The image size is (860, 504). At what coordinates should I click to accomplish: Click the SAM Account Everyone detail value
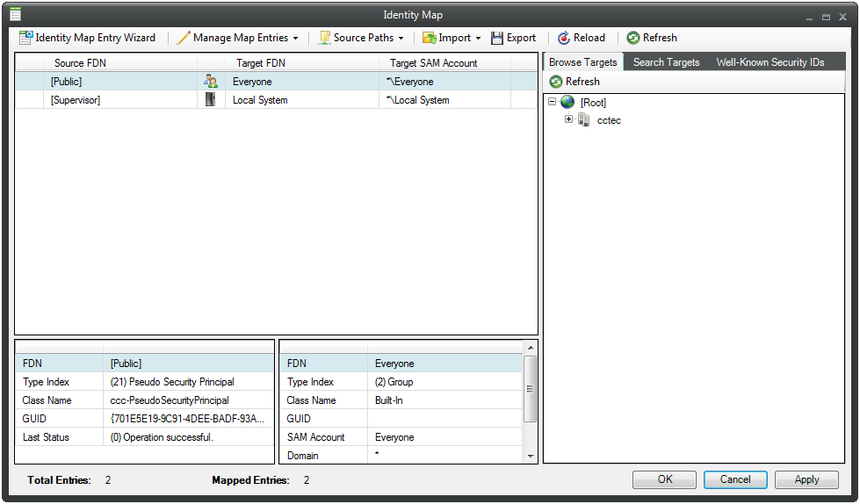coord(444,437)
